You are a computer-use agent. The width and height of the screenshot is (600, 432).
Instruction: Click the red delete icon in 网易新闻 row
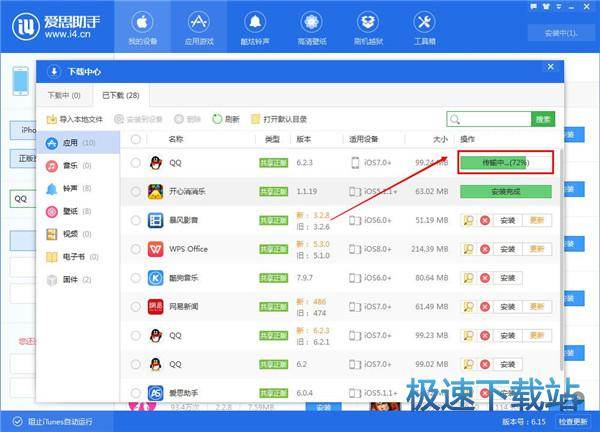coord(485,307)
